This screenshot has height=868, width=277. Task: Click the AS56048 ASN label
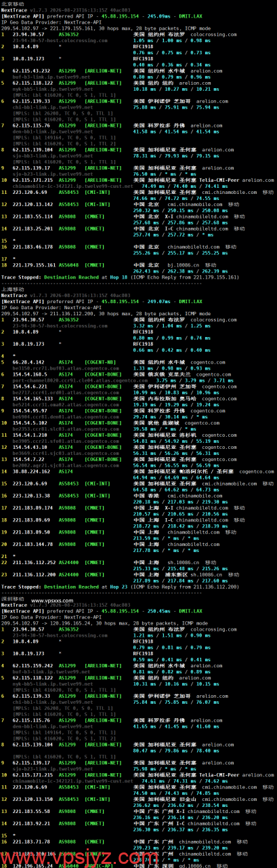68,266
